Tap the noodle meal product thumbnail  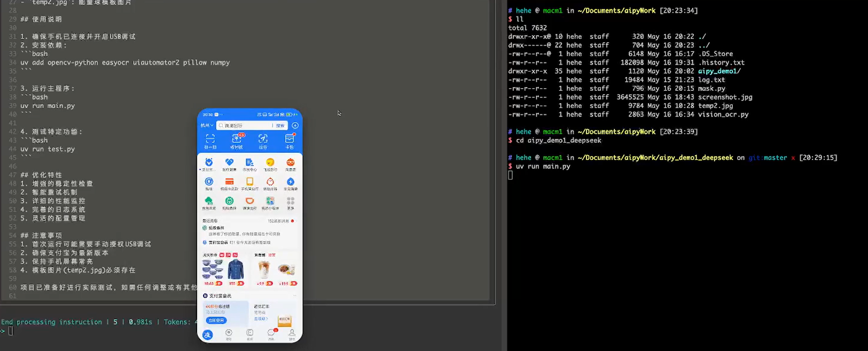coord(286,269)
